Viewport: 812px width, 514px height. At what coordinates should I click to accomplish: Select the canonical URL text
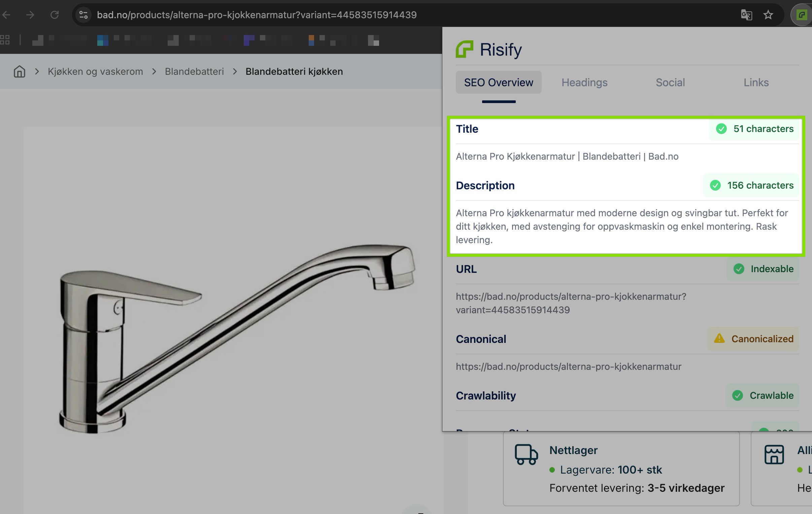coord(569,366)
